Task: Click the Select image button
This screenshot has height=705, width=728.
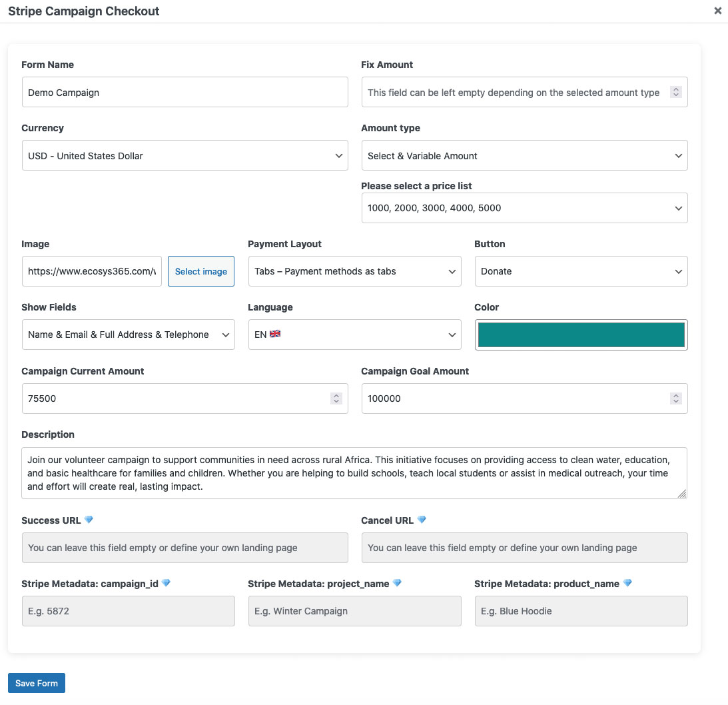Action: tap(200, 271)
